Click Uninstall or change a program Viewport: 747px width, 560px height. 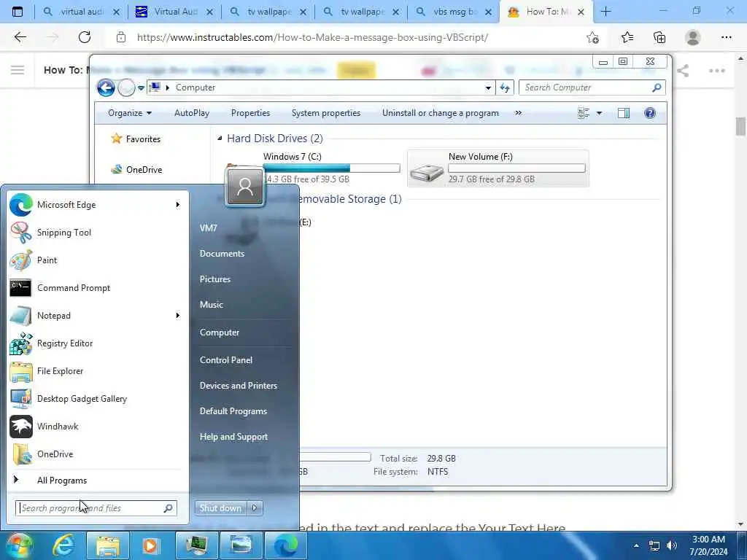pos(441,113)
